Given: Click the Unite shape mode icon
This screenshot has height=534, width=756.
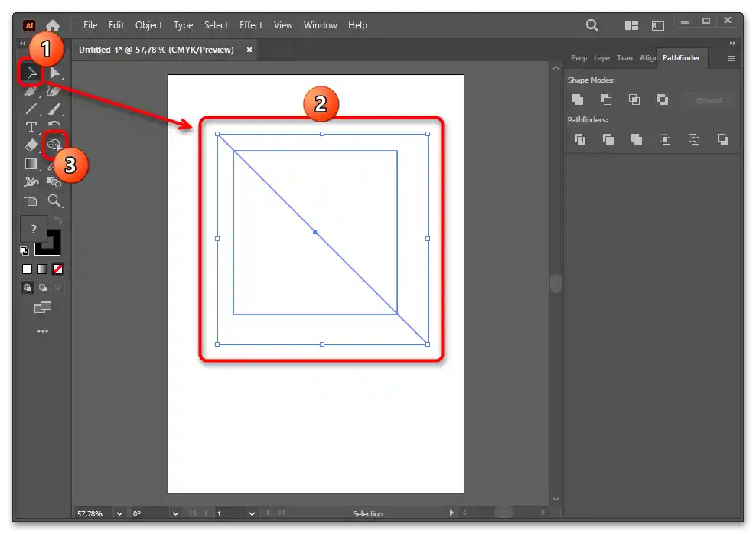Looking at the screenshot, I should click(578, 99).
